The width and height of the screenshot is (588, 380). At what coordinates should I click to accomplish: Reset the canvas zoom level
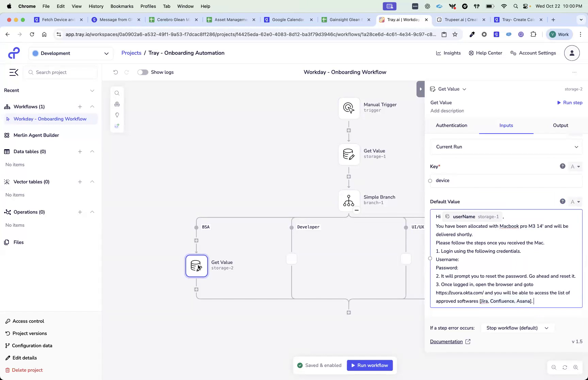[x=565, y=367]
